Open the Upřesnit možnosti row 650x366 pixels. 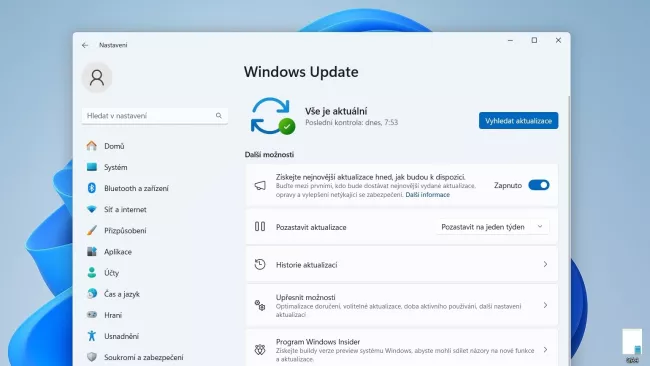coord(402,305)
